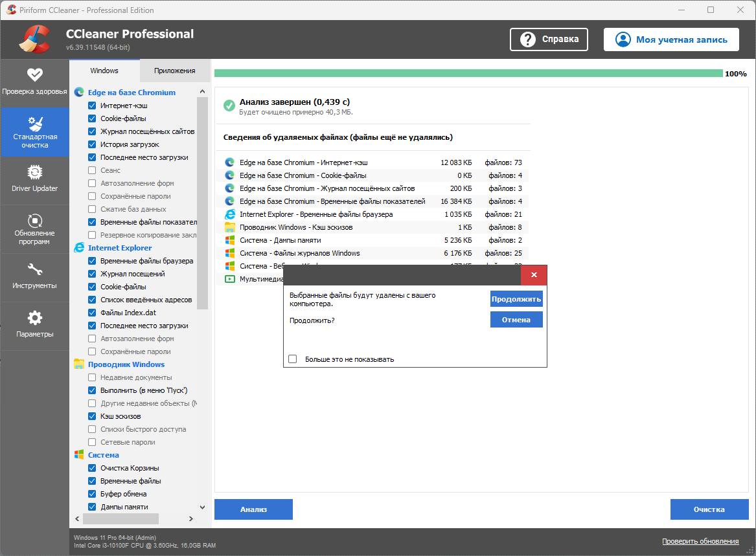Click the Анализ button
The width and height of the screenshot is (756, 556).
[253, 509]
